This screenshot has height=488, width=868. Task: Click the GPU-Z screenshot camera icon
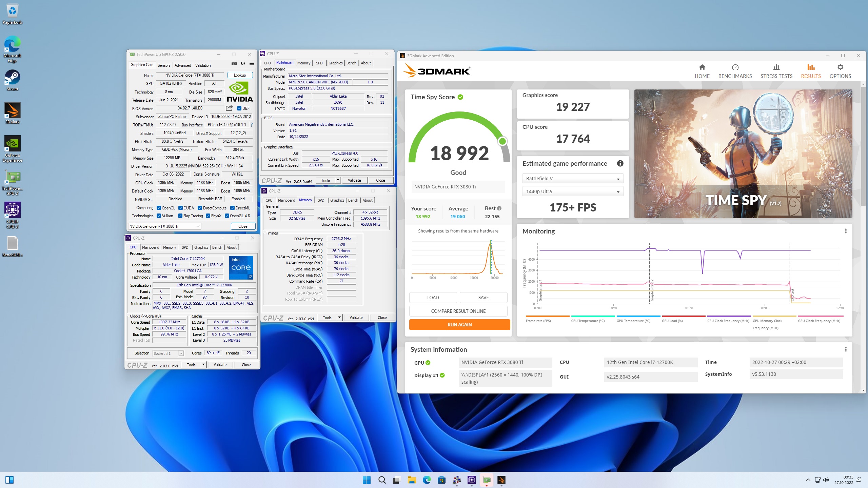click(x=234, y=63)
